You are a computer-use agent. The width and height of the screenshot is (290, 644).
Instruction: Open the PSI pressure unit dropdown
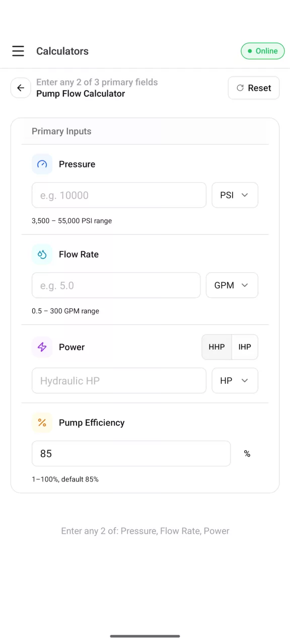point(235,195)
